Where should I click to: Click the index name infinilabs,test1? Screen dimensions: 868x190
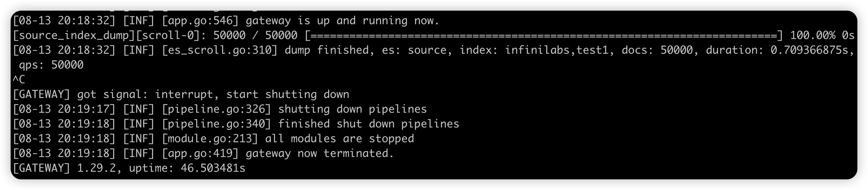[x=556, y=50]
